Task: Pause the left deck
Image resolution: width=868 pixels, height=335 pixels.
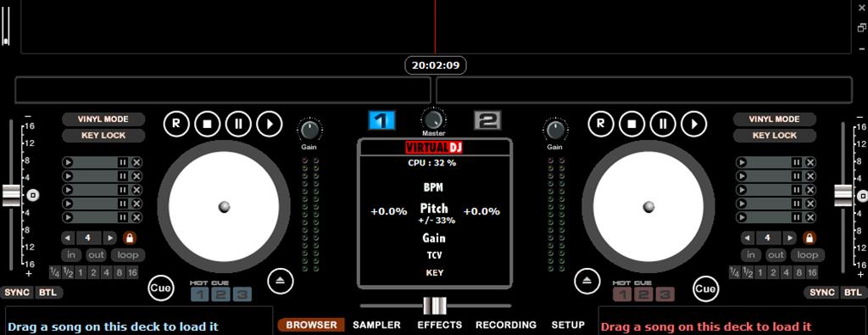Action: (x=238, y=124)
